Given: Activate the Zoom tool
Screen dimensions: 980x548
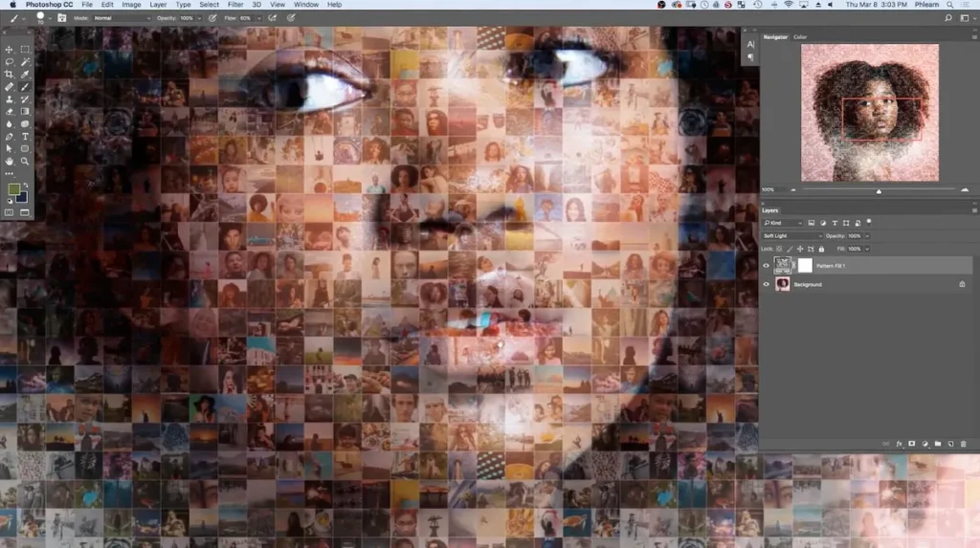Looking at the screenshot, I should (x=26, y=161).
